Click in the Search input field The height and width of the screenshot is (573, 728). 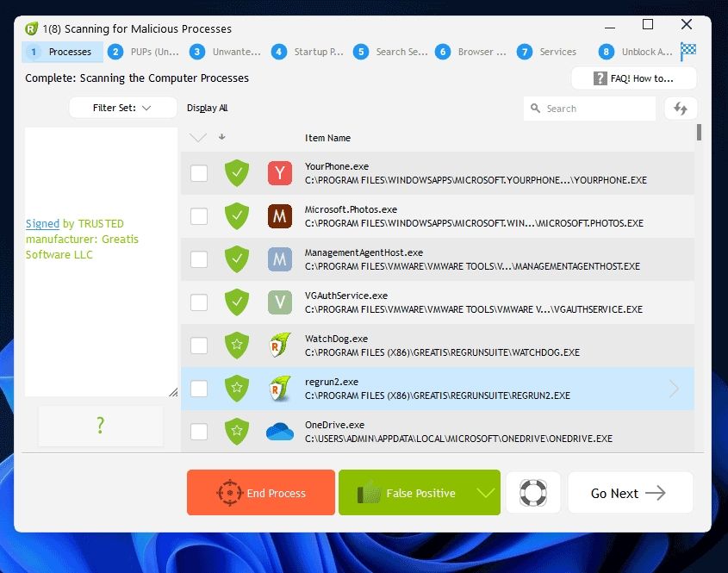coord(589,109)
